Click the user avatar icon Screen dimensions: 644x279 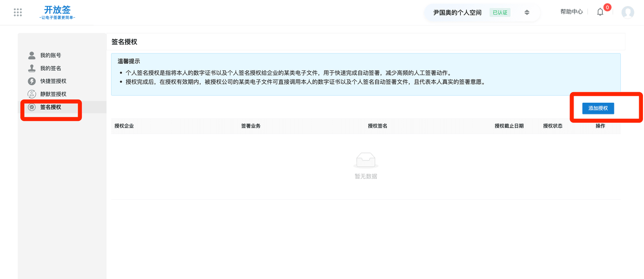[x=627, y=13]
